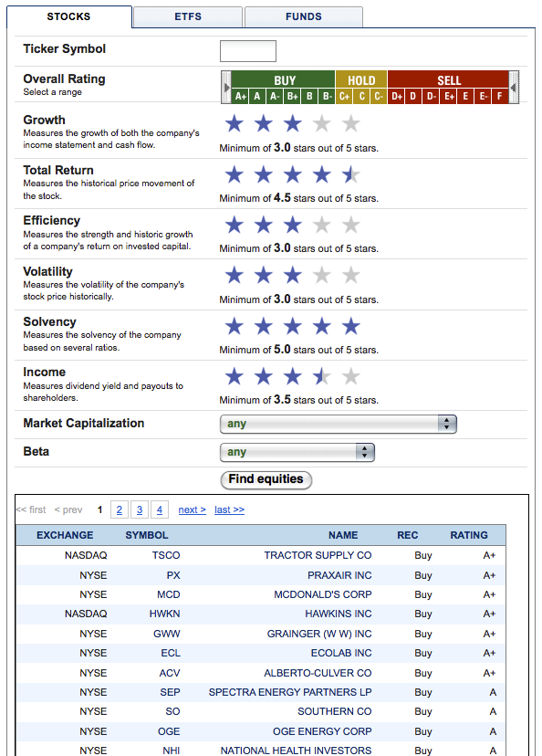Set Income to five stars

[x=351, y=376]
